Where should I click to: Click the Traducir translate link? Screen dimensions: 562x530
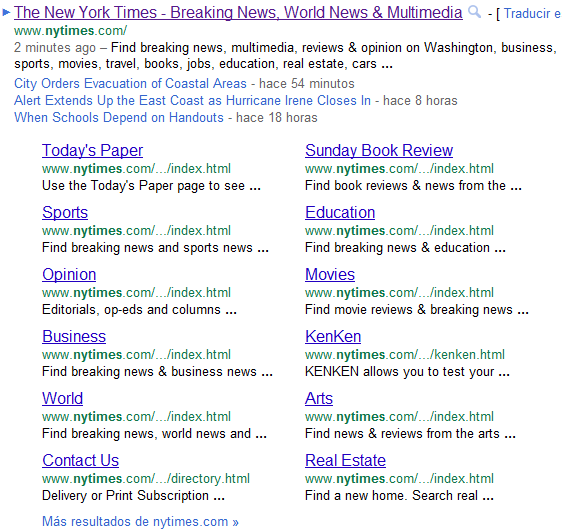coord(532,14)
